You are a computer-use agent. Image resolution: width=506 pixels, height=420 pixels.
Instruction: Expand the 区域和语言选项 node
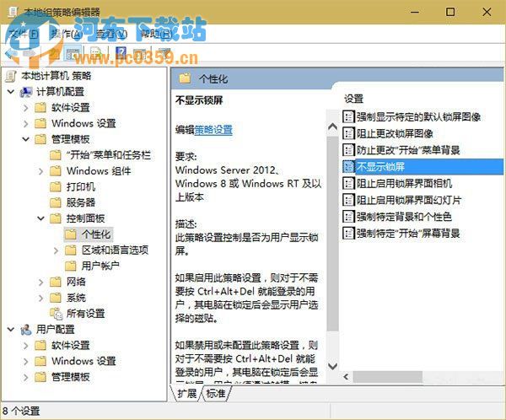57,250
